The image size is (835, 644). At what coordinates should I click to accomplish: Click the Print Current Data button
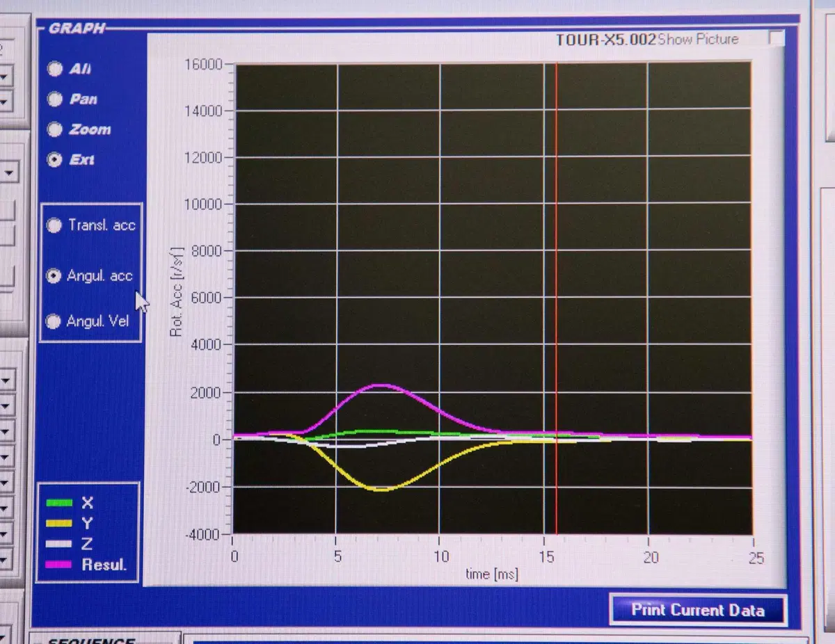(698, 610)
